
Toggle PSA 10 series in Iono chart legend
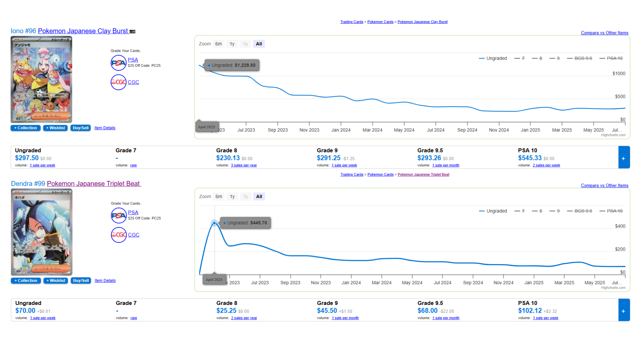coord(611,58)
